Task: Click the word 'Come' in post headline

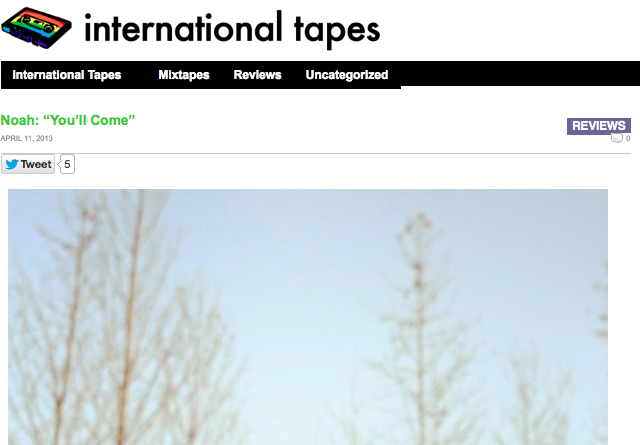Action: point(109,120)
